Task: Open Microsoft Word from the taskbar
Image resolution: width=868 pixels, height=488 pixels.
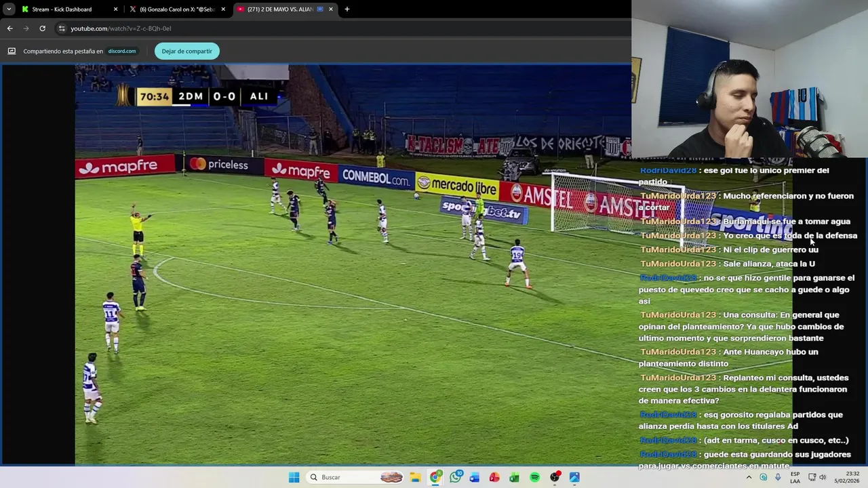Action: click(475, 477)
